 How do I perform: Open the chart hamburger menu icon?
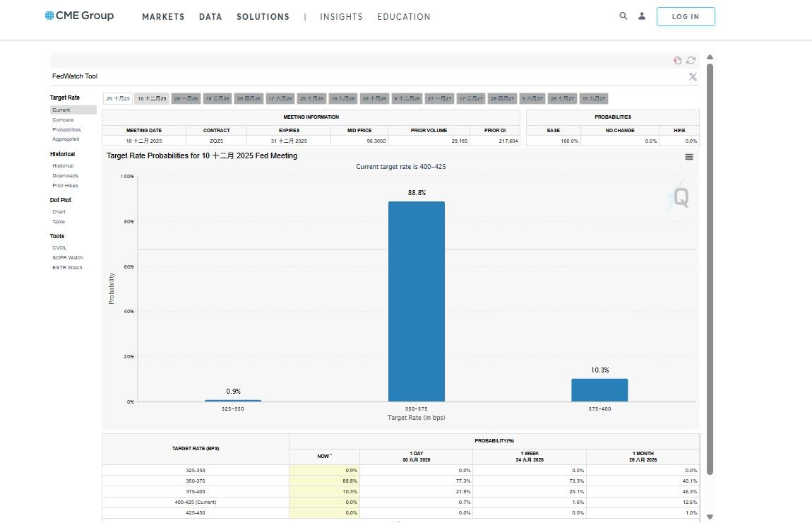[x=688, y=157]
